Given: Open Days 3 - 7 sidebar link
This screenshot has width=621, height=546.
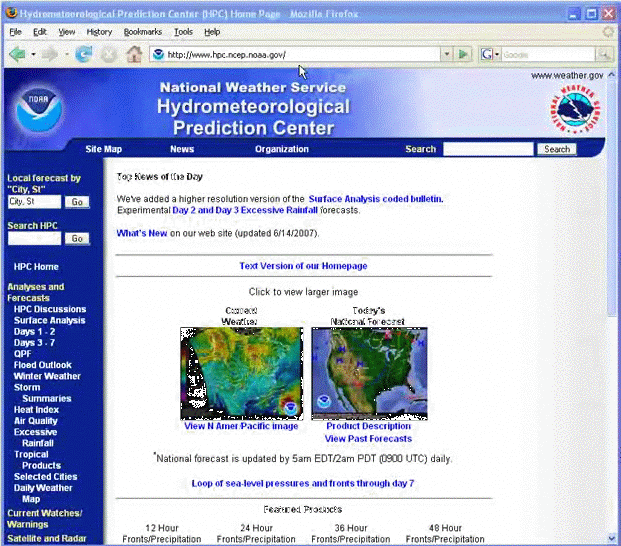Looking at the screenshot, I should click(34, 343).
